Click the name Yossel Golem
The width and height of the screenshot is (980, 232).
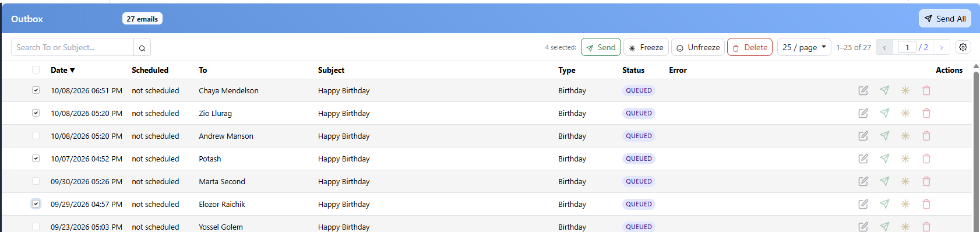click(x=221, y=227)
